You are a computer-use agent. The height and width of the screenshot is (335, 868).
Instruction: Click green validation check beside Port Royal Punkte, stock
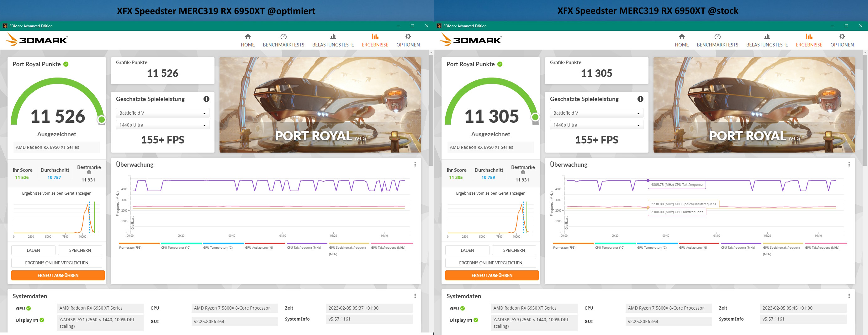click(x=500, y=64)
